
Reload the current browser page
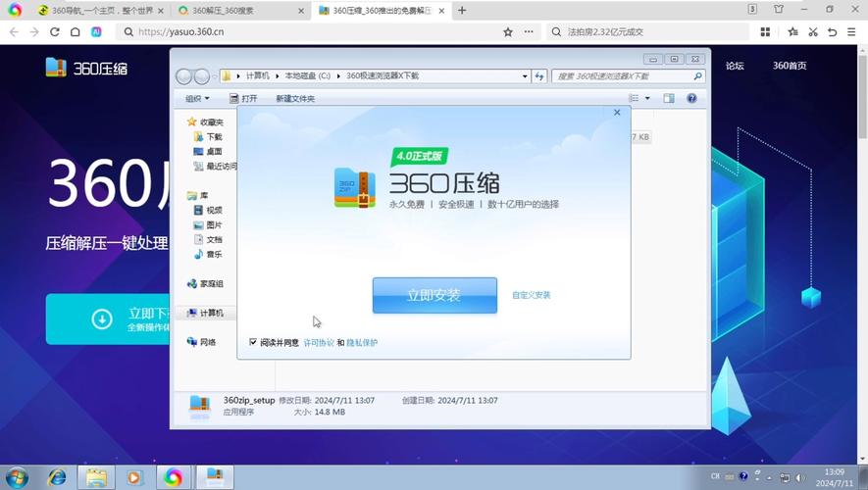click(x=54, y=32)
